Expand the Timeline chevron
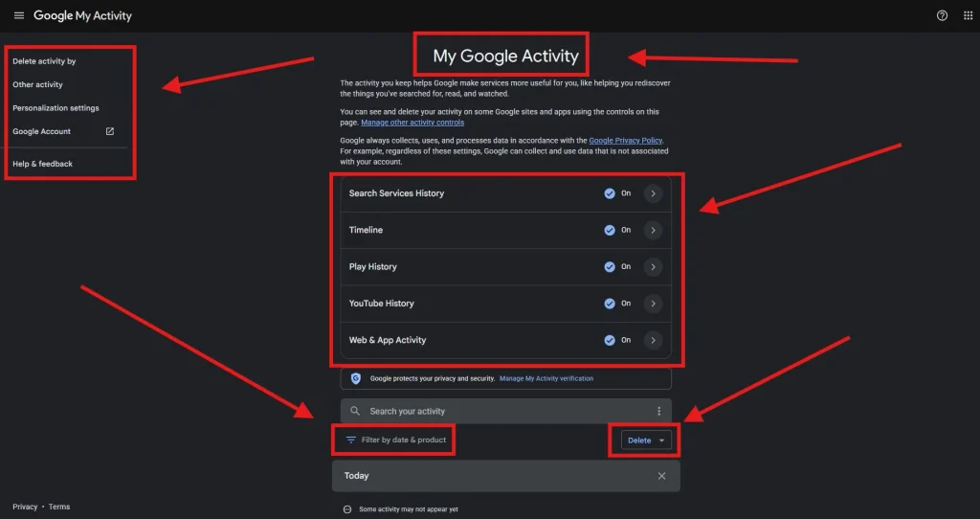The height and width of the screenshot is (519, 980). (653, 230)
